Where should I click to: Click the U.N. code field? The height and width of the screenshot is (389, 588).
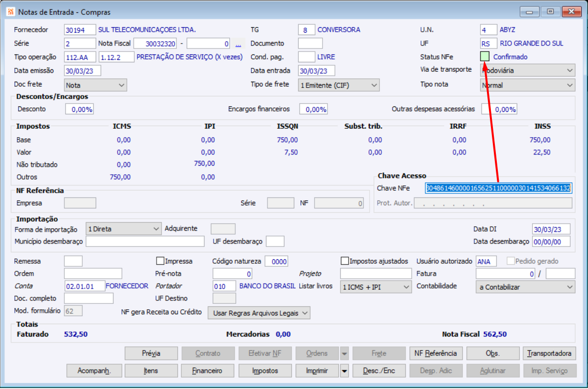tap(488, 30)
